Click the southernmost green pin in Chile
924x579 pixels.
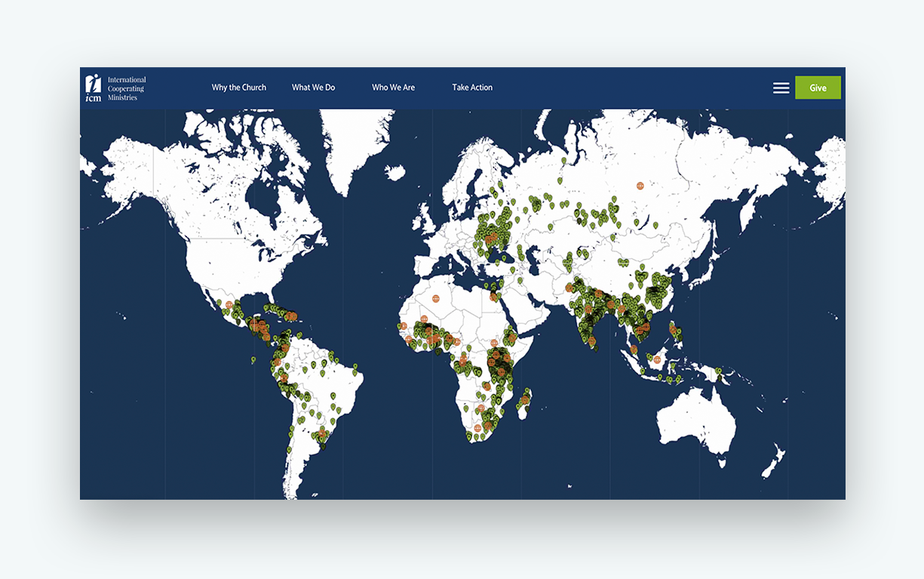(289, 450)
